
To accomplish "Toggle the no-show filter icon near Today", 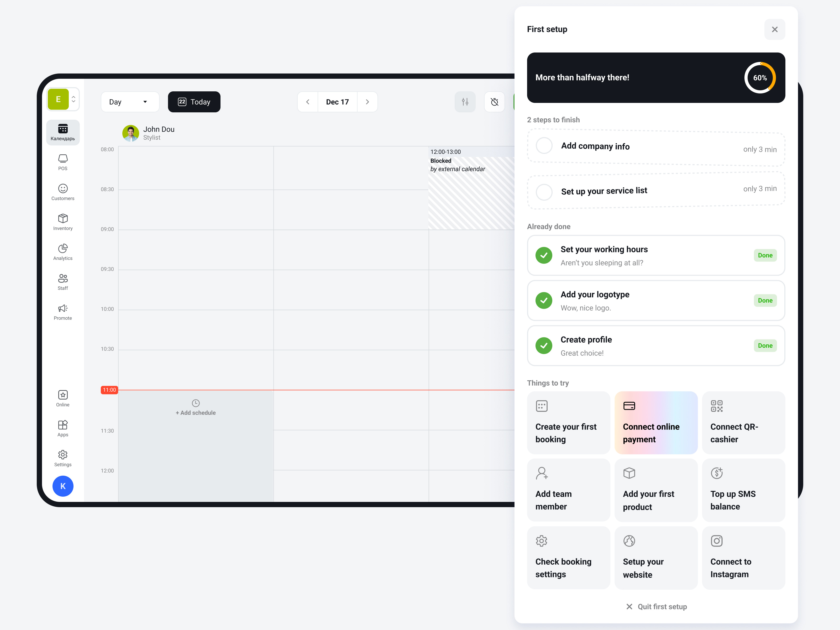I will click(x=494, y=102).
